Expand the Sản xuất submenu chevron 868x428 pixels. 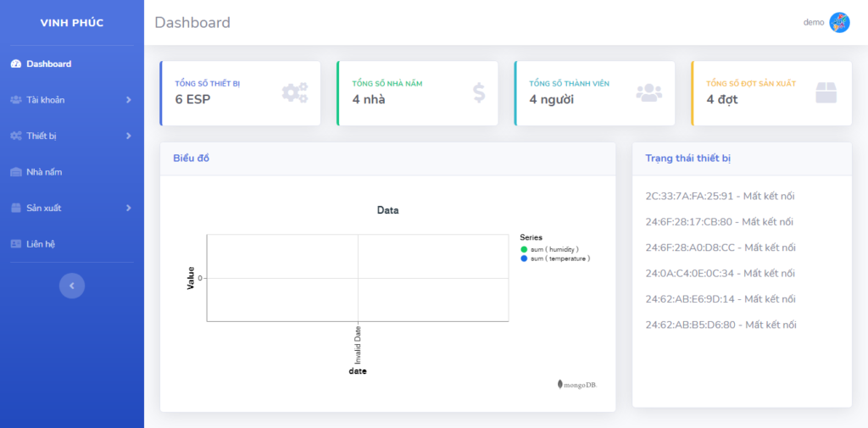128,208
